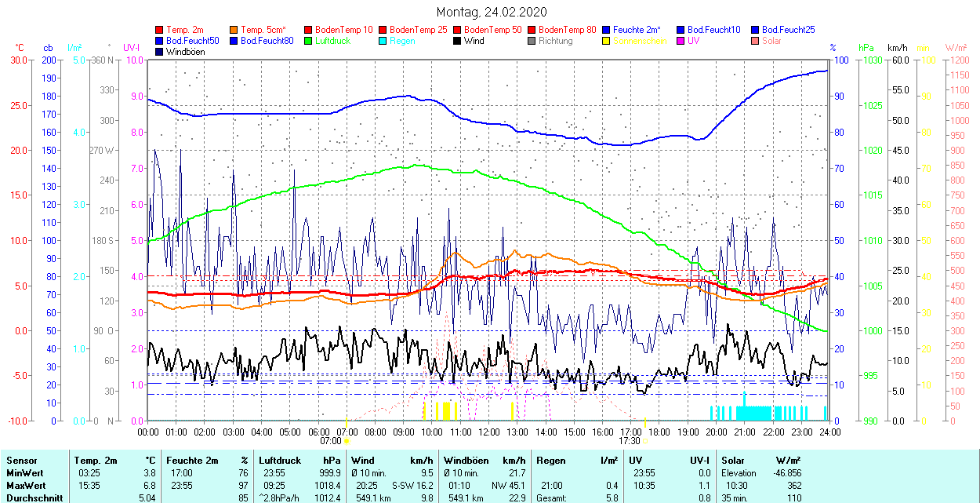Select the green Luftdruck legend swatch
The image size is (980, 503).
pos(309,41)
